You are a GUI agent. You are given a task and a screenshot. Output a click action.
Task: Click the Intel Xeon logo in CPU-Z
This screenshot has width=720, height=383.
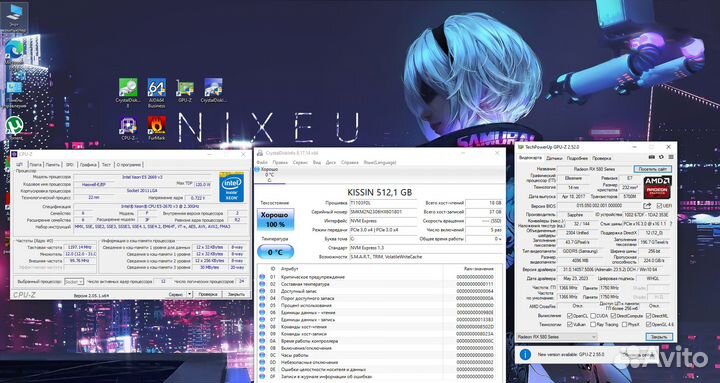point(231,187)
